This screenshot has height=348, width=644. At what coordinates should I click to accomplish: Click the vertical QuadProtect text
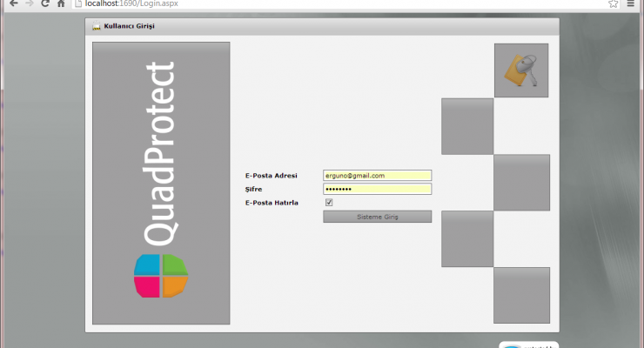[x=161, y=153]
